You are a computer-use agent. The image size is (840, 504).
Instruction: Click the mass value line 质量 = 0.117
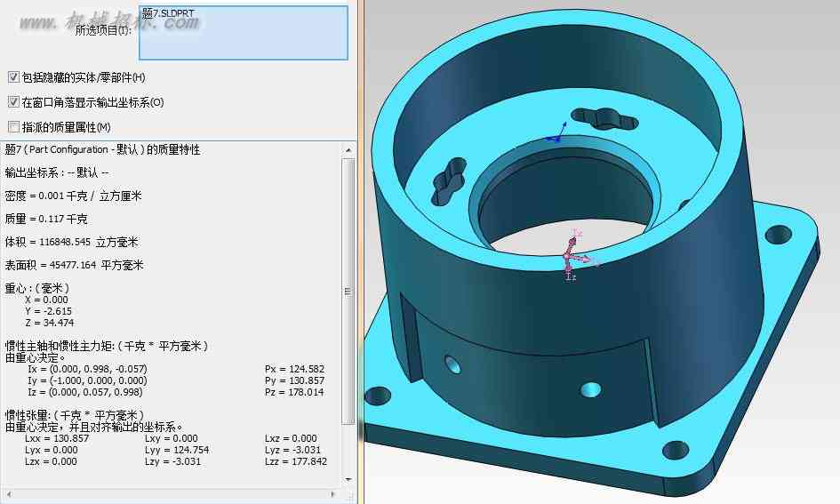click(x=46, y=219)
